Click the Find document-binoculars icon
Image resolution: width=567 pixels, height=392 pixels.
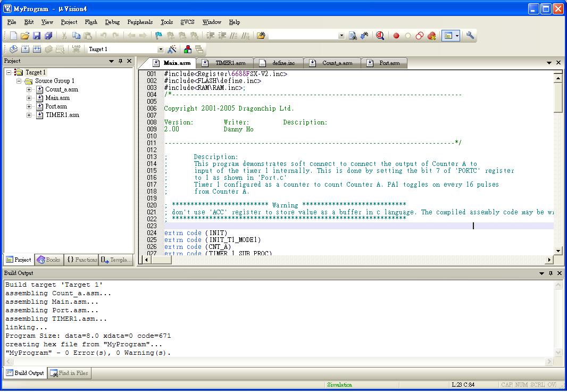[x=353, y=36]
